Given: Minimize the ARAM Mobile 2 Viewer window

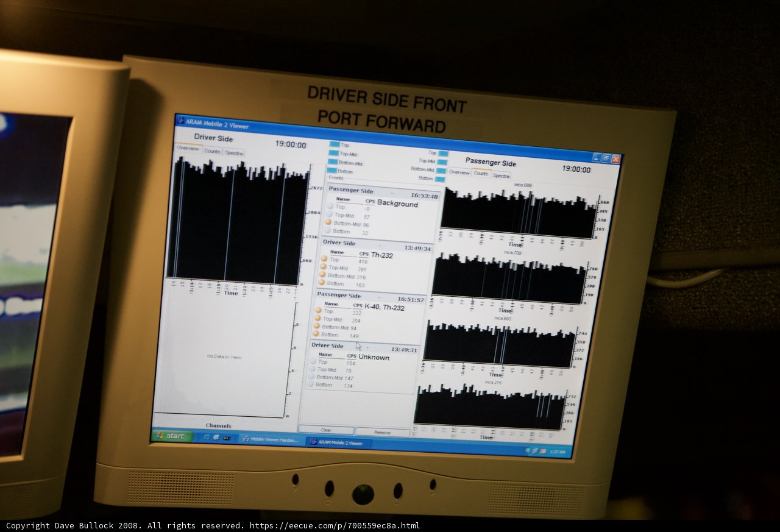Looking at the screenshot, I should (597, 157).
